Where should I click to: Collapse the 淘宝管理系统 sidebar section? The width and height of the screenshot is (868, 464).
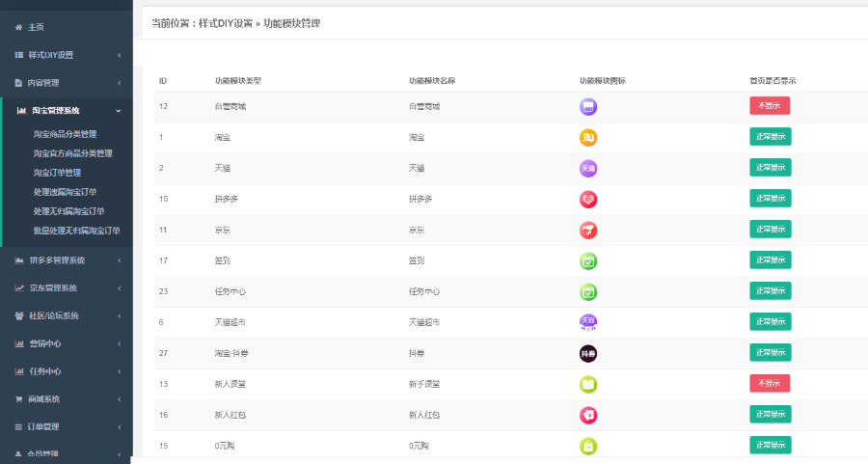pyautogui.click(x=66, y=111)
